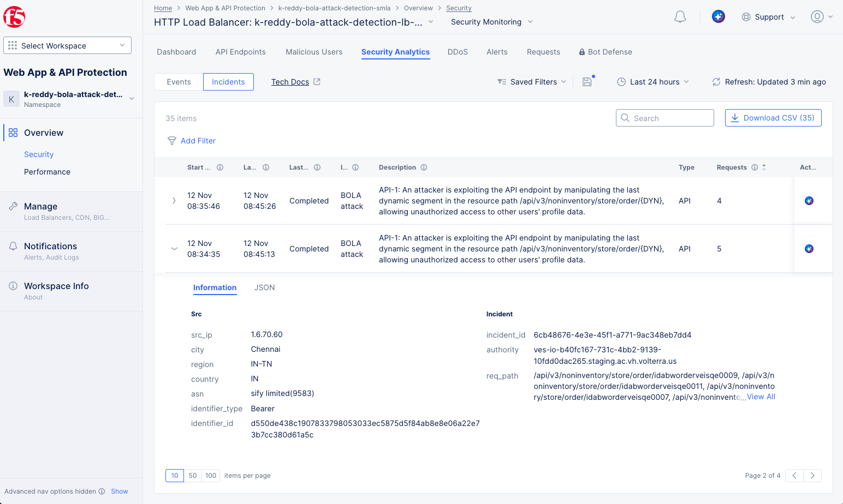Click the save filter disk icon
The width and height of the screenshot is (843, 504).
click(587, 82)
